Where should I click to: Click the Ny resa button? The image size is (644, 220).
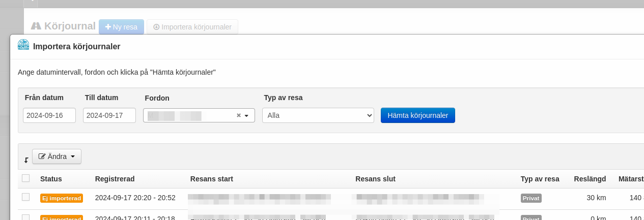(121, 27)
